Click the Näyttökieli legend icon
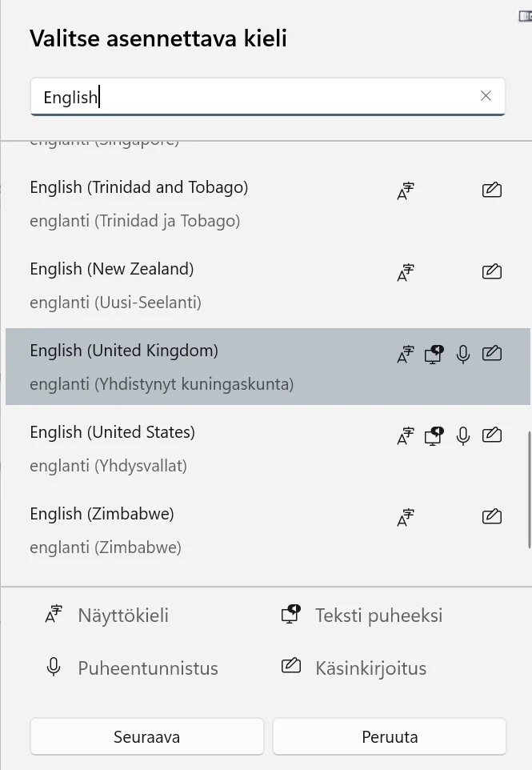The height and width of the screenshot is (770, 532). coord(54,614)
